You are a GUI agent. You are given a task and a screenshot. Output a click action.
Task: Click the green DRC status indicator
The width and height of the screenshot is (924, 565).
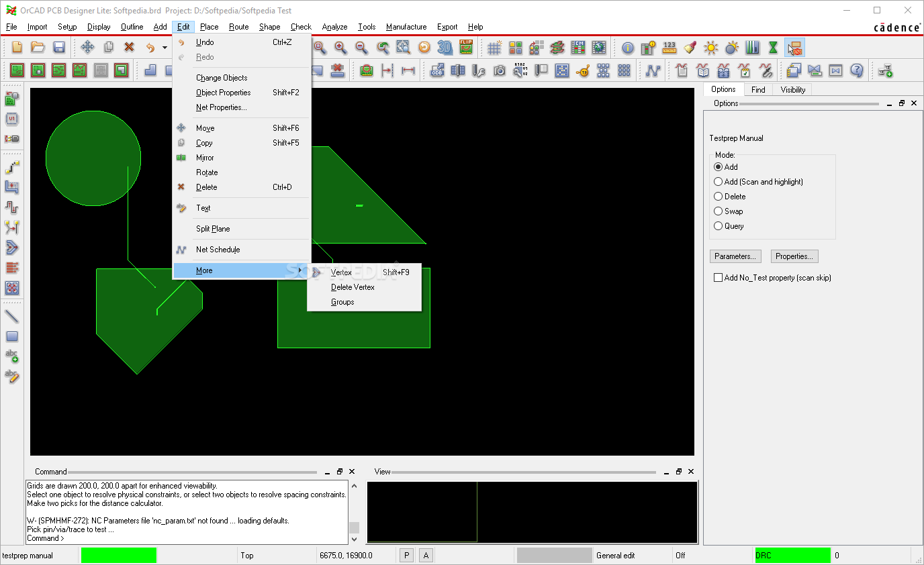pyautogui.click(x=792, y=555)
